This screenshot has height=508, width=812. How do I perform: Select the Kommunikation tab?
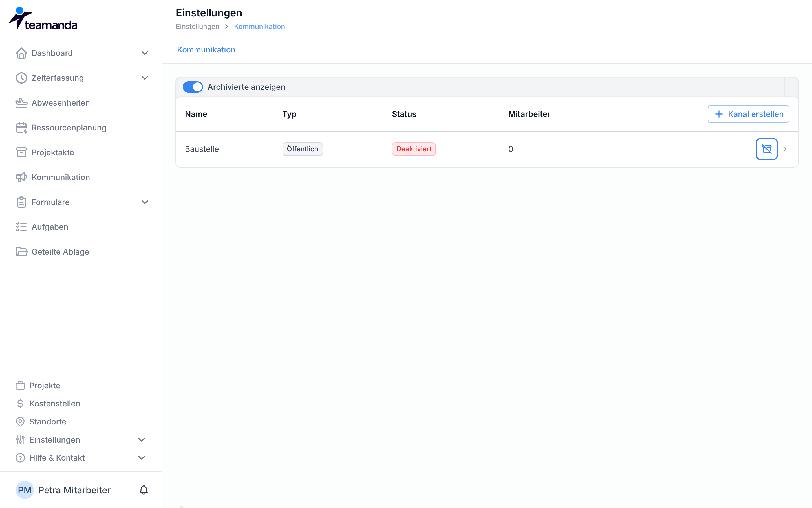point(206,50)
